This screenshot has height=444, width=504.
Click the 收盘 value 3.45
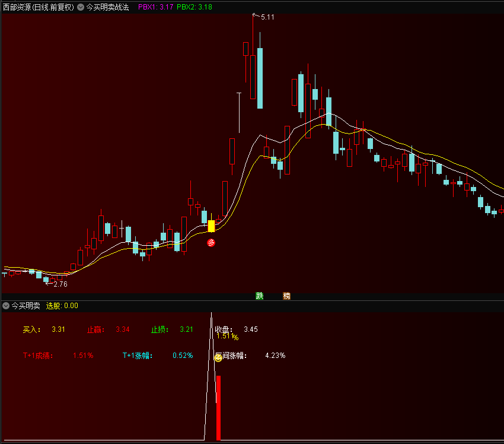tap(251, 329)
